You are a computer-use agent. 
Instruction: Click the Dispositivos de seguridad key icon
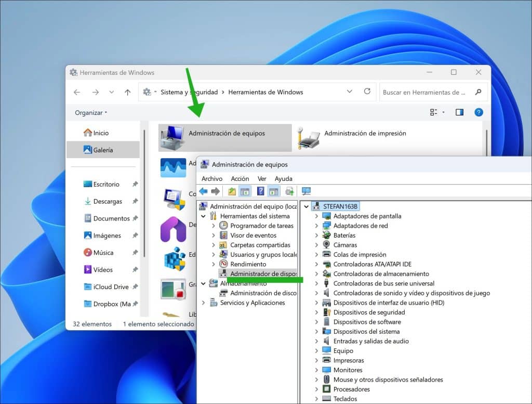point(326,312)
